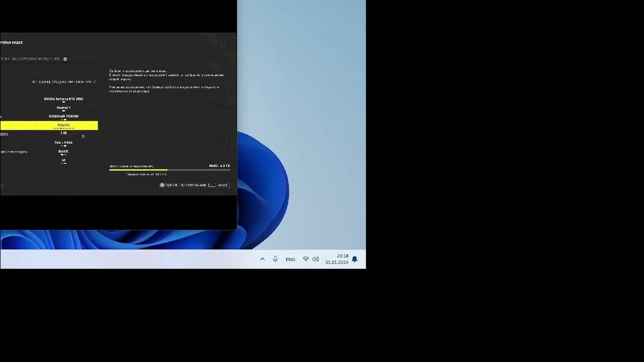This screenshot has width=644, height=362.
Task: Open the Wi-Fi network icon
Action: [x=305, y=259]
